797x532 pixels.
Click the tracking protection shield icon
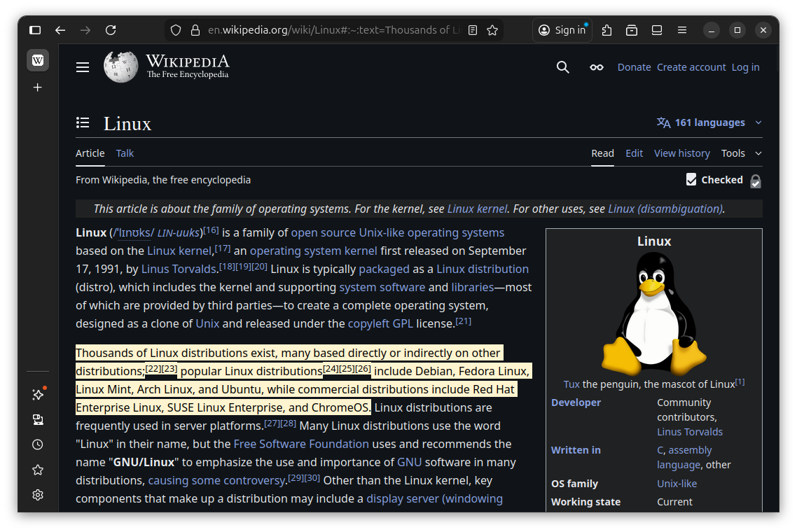pos(175,30)
